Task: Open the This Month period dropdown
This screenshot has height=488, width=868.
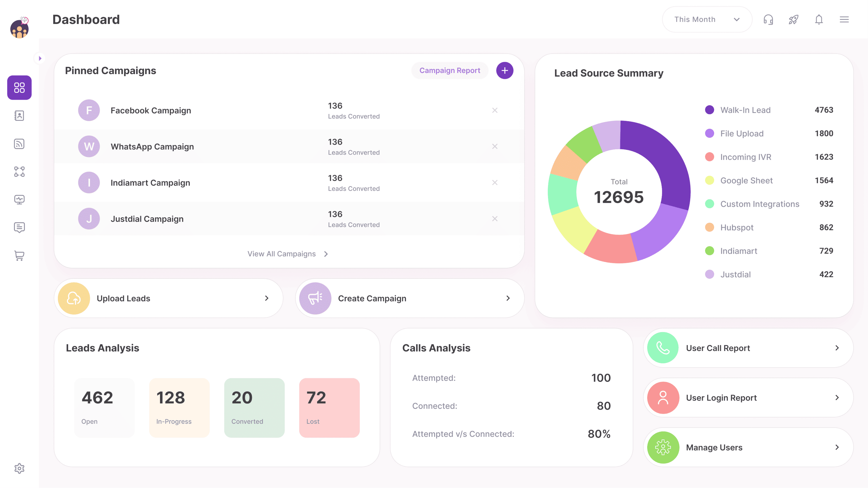Action: pyautogui.click(x=707, y=19)
